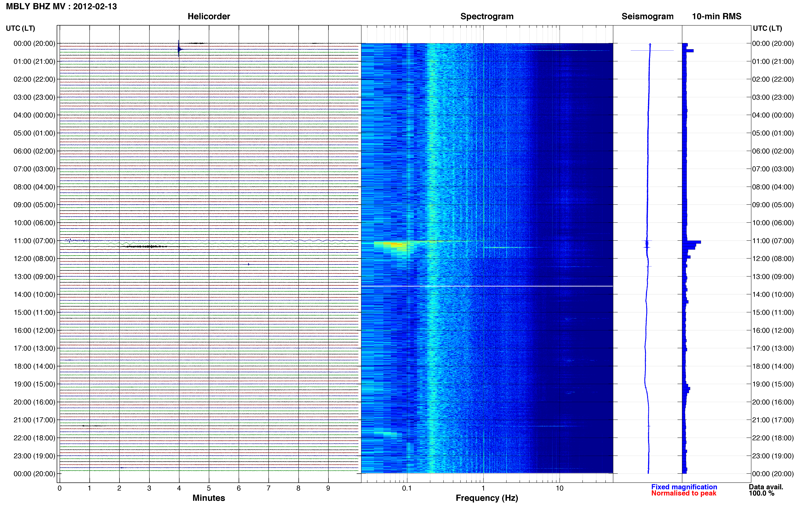Click the large spike near minute 4 in helicorder
The image size is (812, 508).
click(179, 49)
